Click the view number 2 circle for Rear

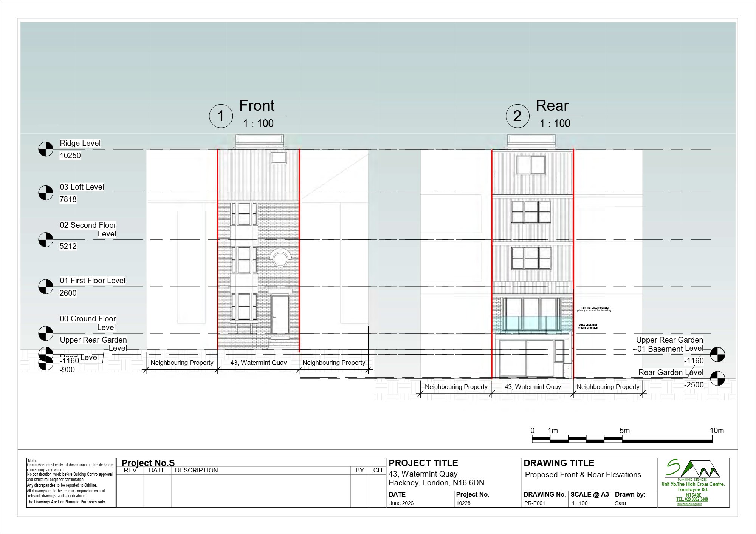517,116
